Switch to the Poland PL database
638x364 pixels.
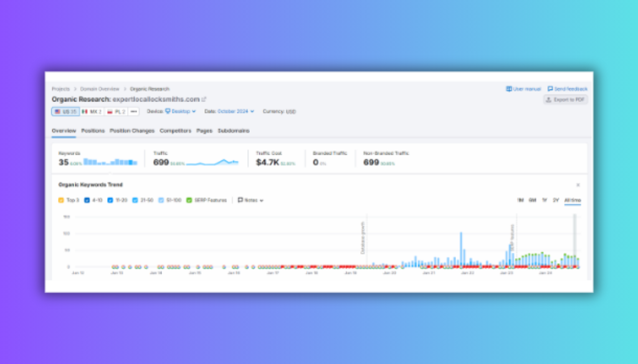(x=116, y=111)
